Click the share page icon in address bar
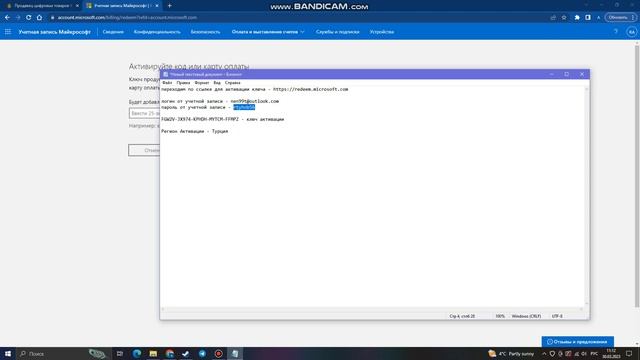Image resolution: width=640 pixels, height=360 pixels. 553,18
